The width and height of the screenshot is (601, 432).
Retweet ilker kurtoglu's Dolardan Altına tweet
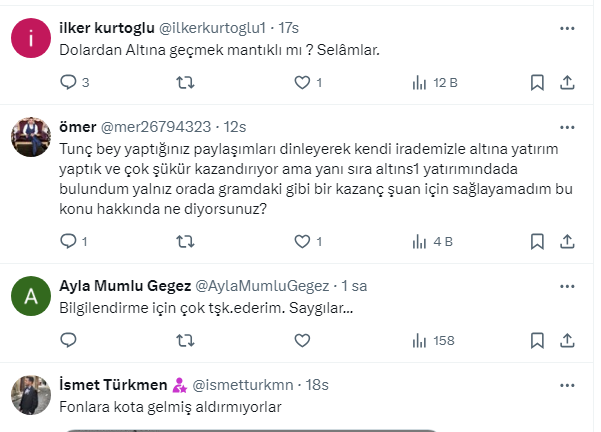coord(185,83)
